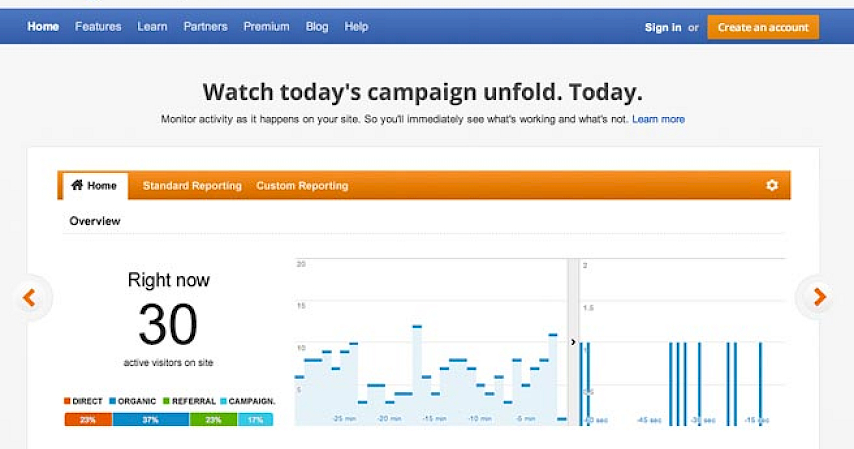Click the green Referral 23% bar segment
This screenshot has height=449, width=854.
213,420
